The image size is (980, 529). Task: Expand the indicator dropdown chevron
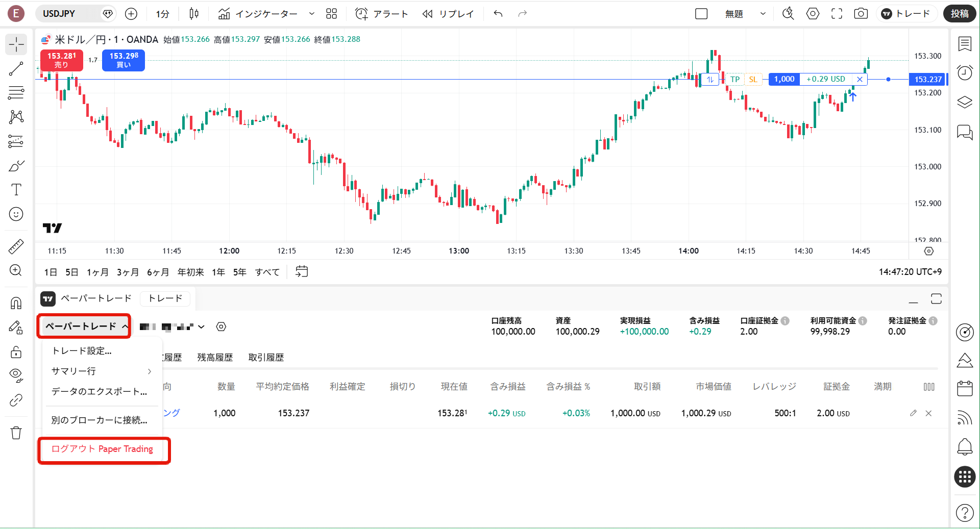[311, 14]
